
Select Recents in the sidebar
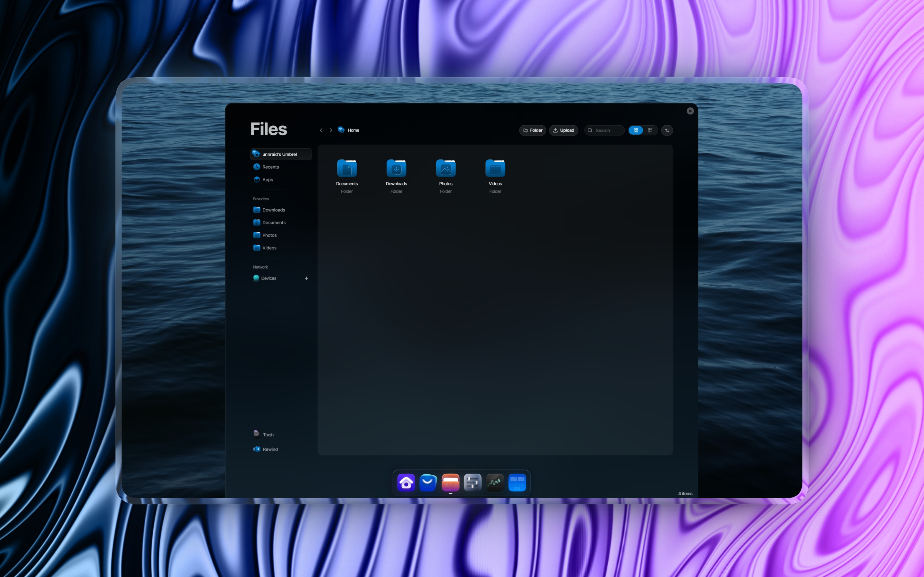point(270,167)
